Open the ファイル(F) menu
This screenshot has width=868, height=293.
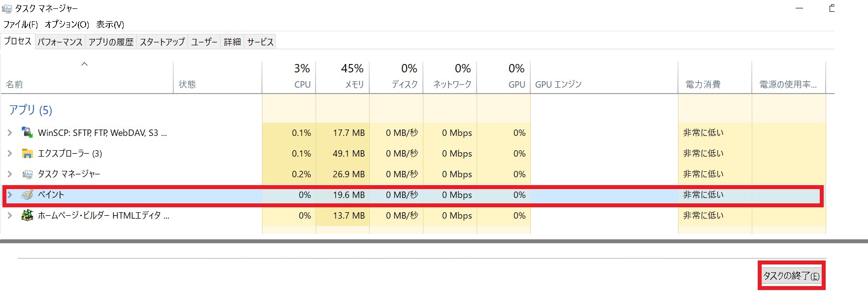click(x=21, y=24)
